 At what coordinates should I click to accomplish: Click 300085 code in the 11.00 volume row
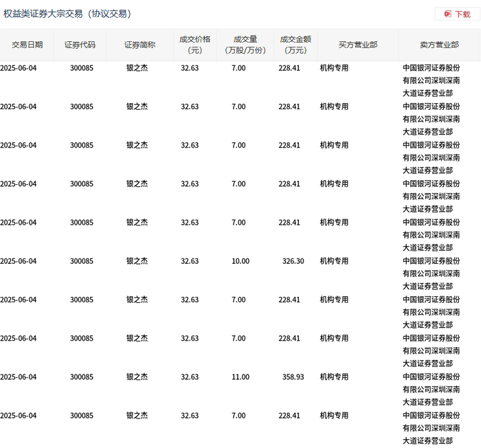point(82,377)
